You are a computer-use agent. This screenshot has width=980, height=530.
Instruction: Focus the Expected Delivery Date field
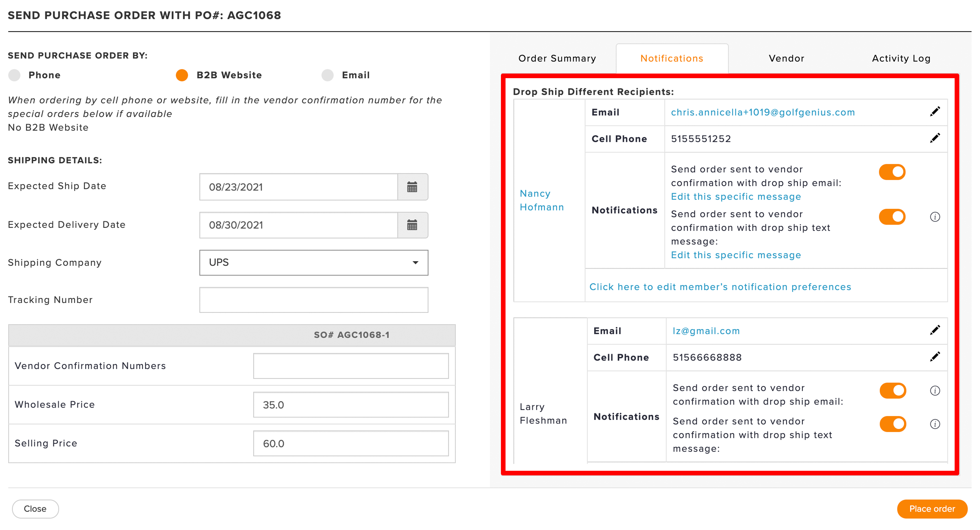[299, 225]
